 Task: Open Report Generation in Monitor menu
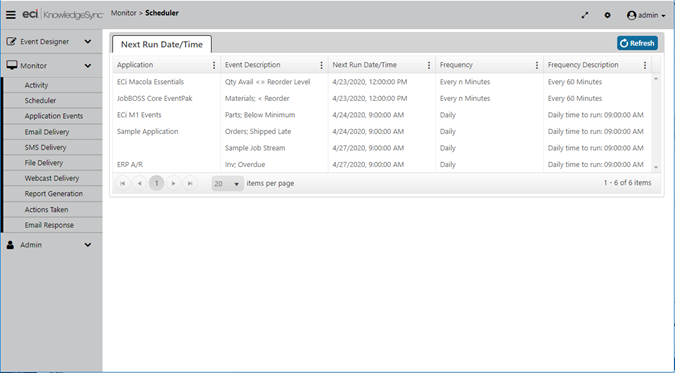pyautogui.click(x=53, y=194)
